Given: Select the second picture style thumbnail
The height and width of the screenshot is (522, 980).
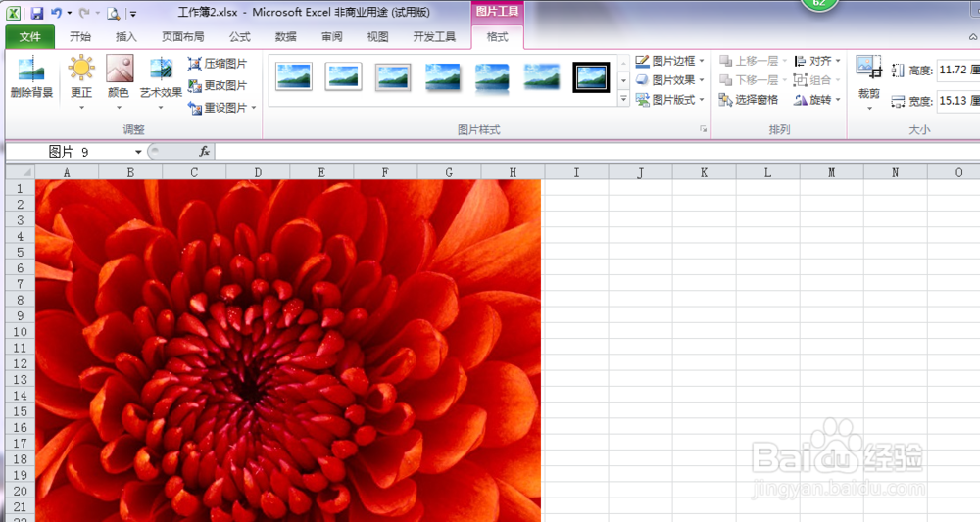Looking at the screenshot, I should (x=343, y=77).
